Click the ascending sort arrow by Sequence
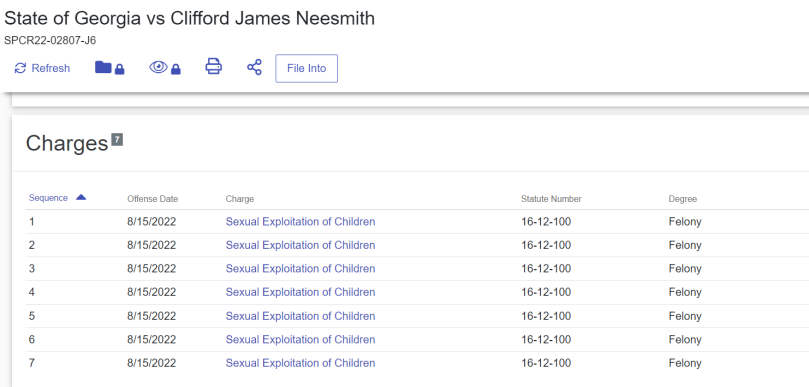 (x=81, y=197)
